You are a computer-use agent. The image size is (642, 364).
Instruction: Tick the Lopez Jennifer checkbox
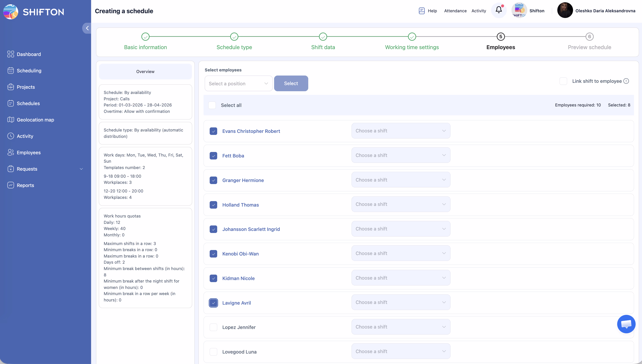pos(213,327)
